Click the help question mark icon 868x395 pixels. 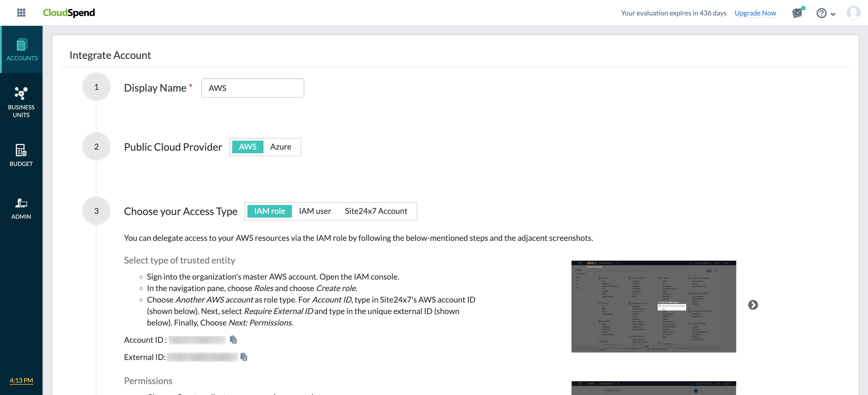pyautogui.click(x=821, y=13)
